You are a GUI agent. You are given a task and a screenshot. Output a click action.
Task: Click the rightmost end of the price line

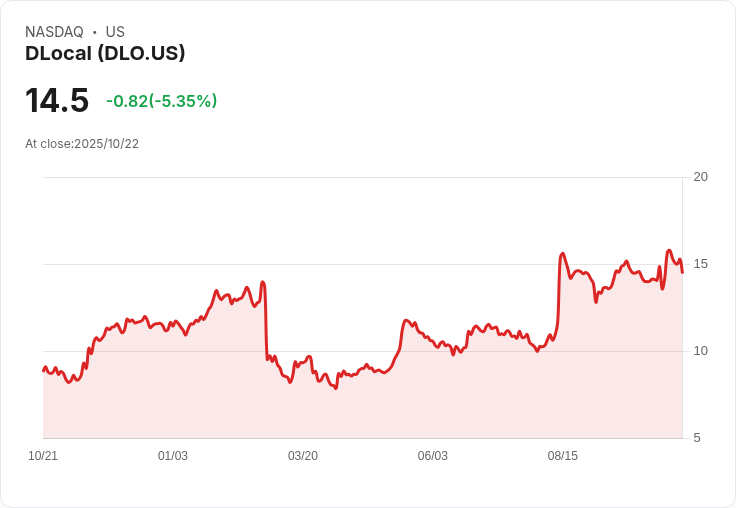click(682, 271)
